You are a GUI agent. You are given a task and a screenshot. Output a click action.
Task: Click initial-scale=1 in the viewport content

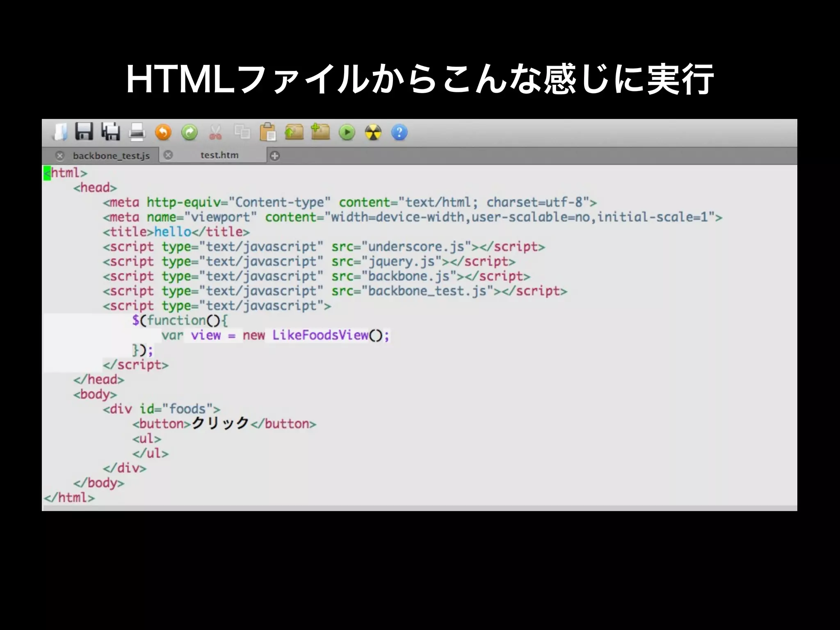pyautogui.click(x=653, y=217)
